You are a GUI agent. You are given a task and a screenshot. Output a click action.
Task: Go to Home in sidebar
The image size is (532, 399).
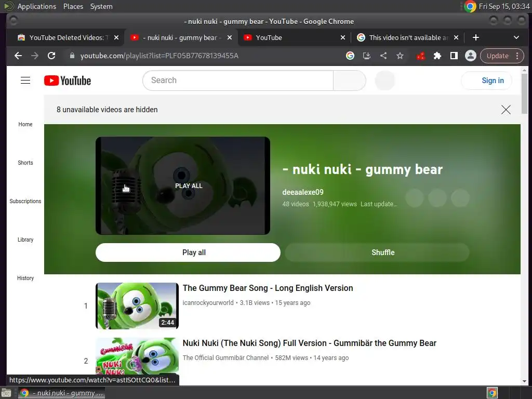click(x=25, y=124)
